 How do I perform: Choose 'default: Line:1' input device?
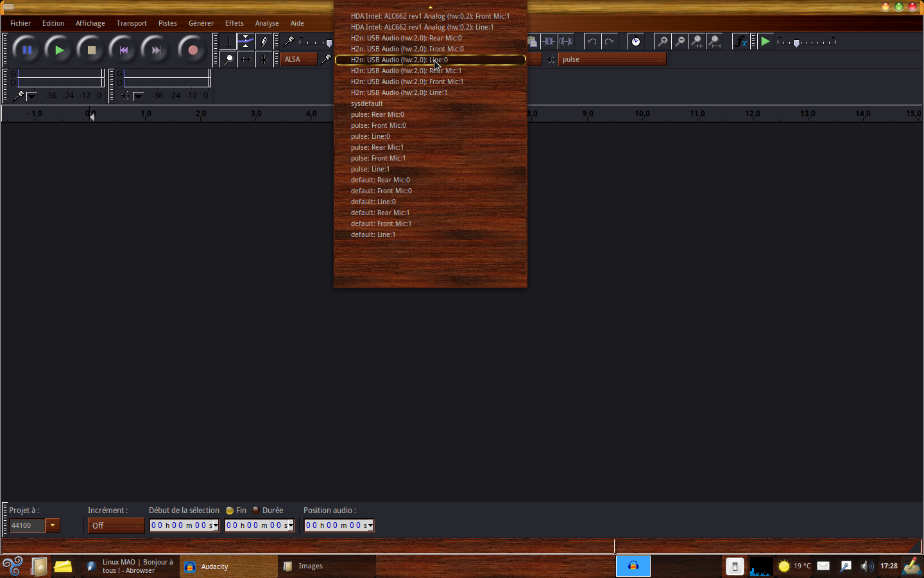(431, 234)
